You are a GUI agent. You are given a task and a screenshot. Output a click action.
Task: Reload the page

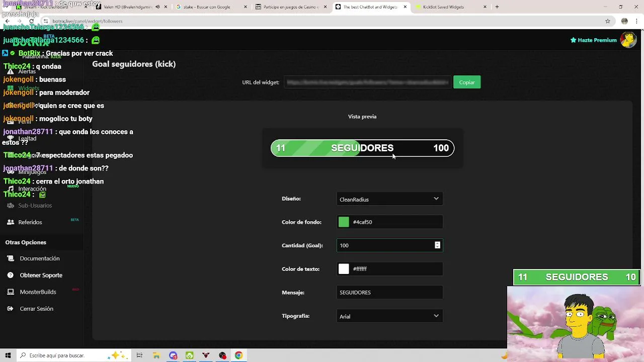[x=31, y=21]
